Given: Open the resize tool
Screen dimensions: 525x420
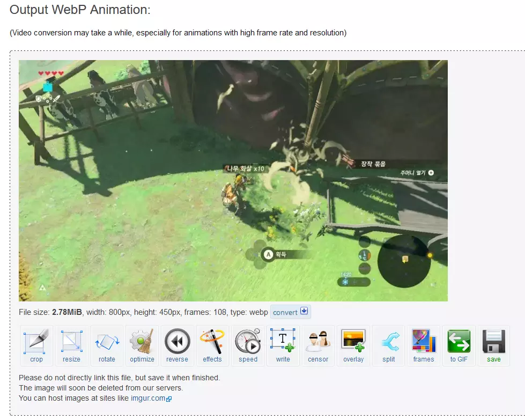Looking at the screenshot, I should point(72,345).
